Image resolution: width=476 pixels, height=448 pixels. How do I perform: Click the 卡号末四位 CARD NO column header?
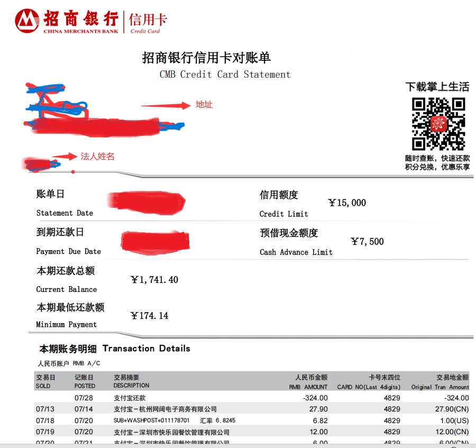click(369, 381)
